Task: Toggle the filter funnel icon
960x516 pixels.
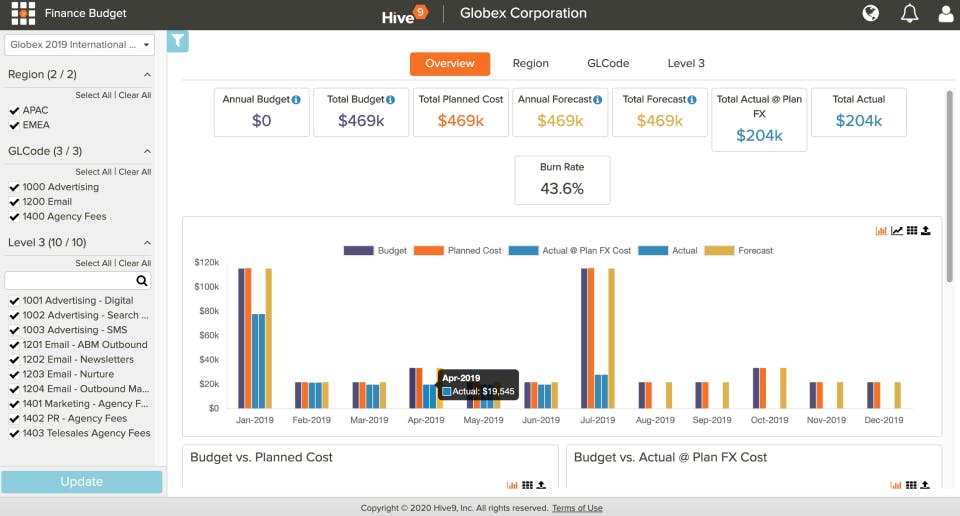Action: point(178,41)
